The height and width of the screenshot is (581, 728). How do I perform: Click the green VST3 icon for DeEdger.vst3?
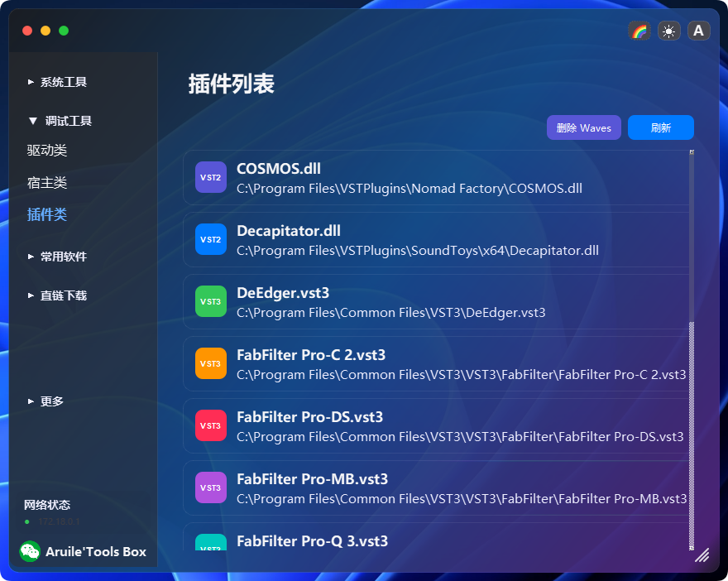211,301
